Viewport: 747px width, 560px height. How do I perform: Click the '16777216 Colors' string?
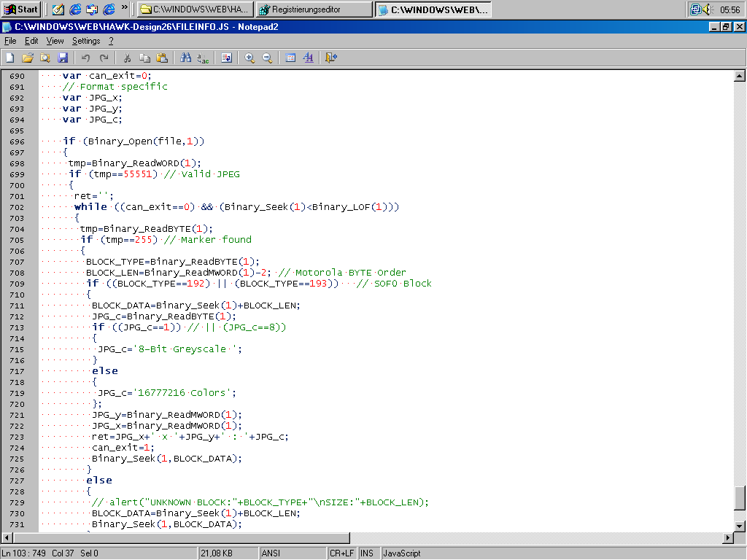point(182,393)
